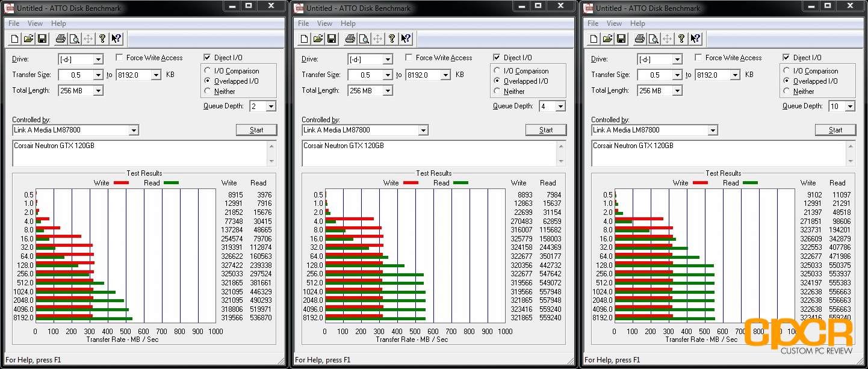Screen dimensions: 868x369
Task: Start the benchmark in the left window
Action: (256, 130)
